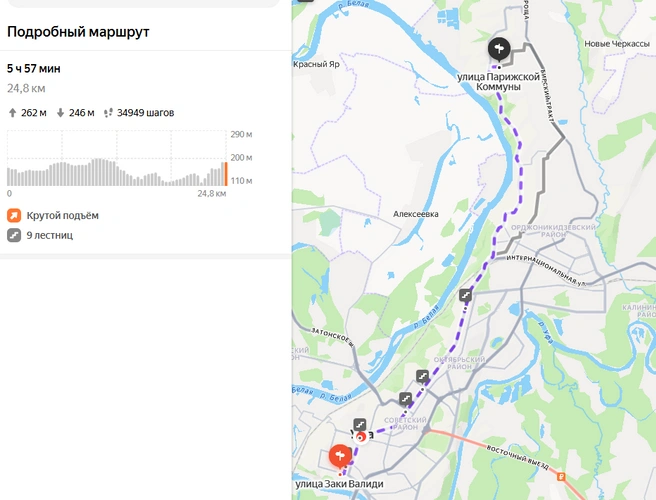Click the red circle Уфа city center marker
Image resolution: width=656 pixels, height=500 pixels.
pyautogui.click(x=361, y=437)
